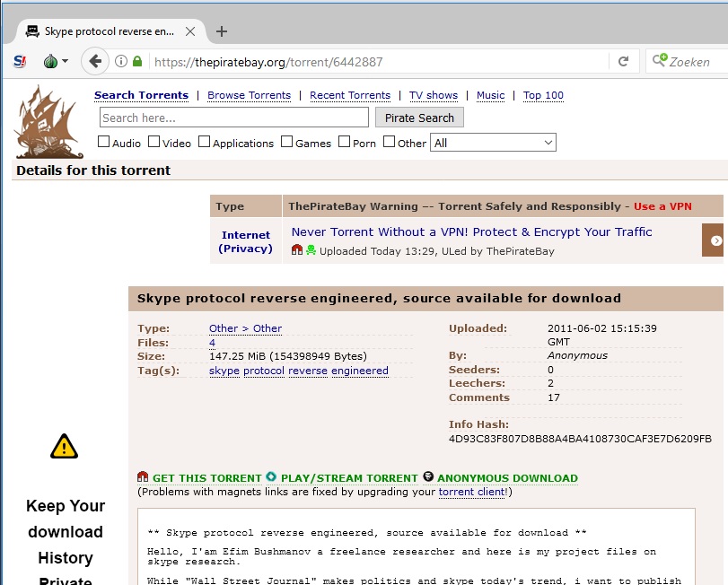Click ANONYMOUS DOWNLOAD link
The image size is (728, 585).
pyautogui.click(x=507, y=478)
